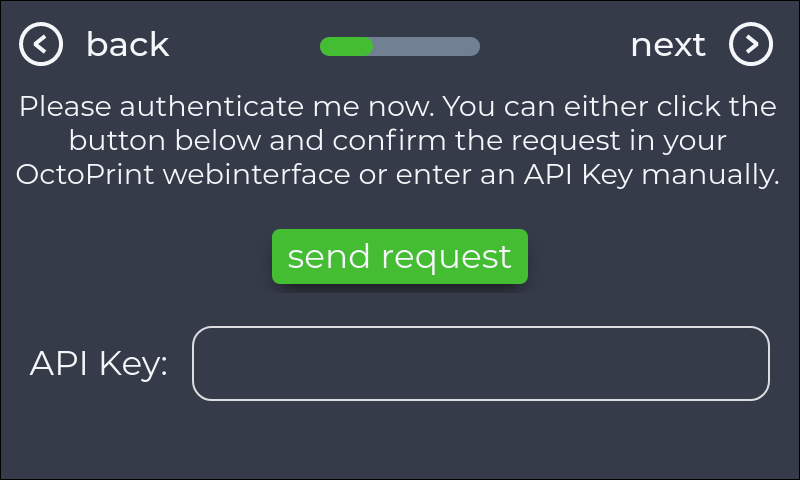Click the setup wizard progress indicator

pyautogui.click(x=399, y=46)
